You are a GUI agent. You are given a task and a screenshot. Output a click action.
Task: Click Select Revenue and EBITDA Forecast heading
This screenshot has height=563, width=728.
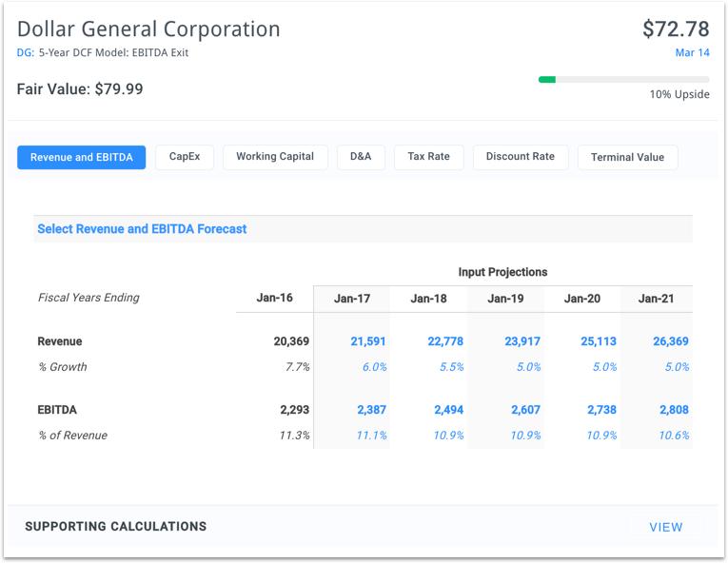click(x=142, y=229)
